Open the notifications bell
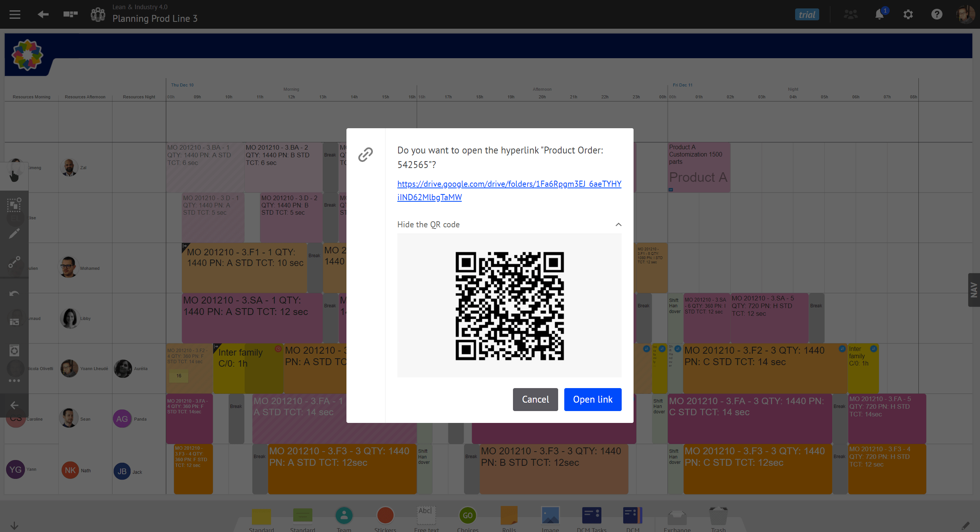This screenshot has width=980, height=532. click(880, 15)
